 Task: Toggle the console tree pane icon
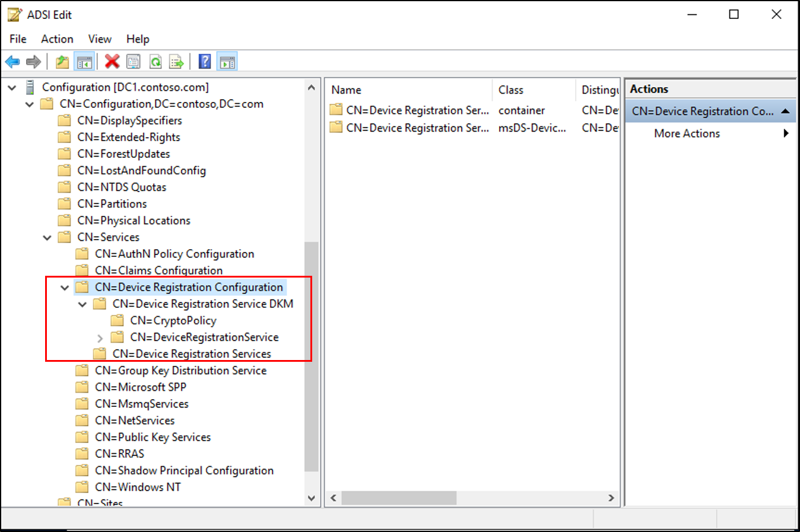(84, 61)
